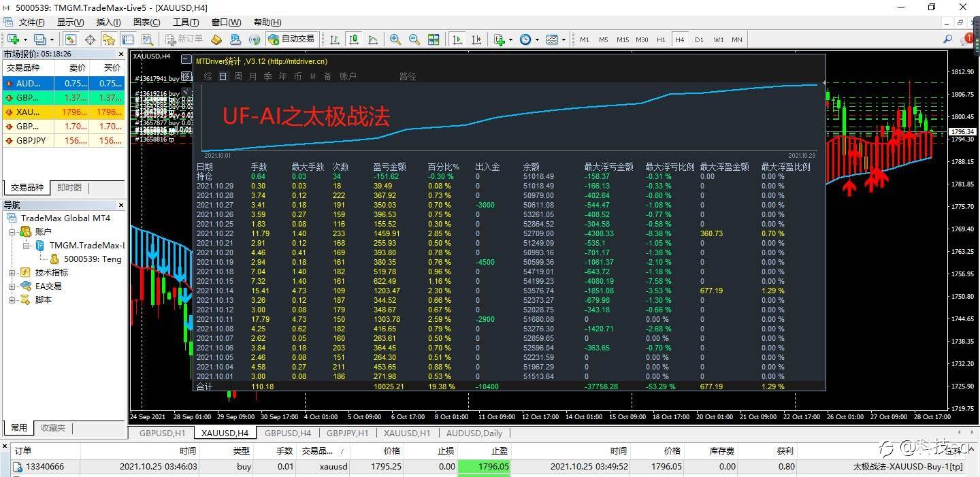
Task: Select the GBPJPY row in Market Watch
Action: (64, 140)
